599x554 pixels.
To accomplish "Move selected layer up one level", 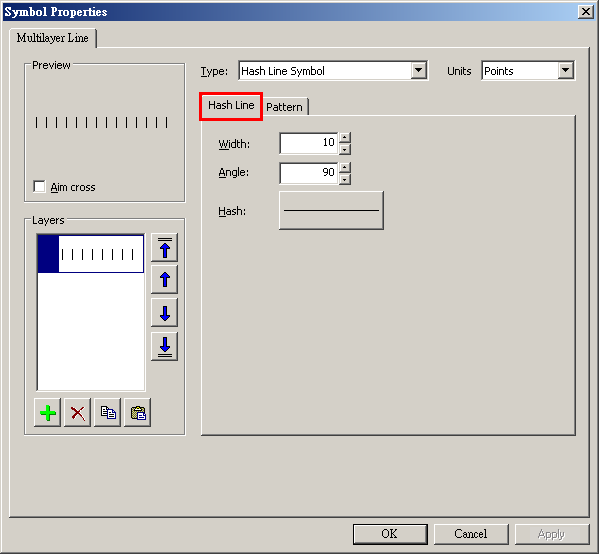I will 164,280.
